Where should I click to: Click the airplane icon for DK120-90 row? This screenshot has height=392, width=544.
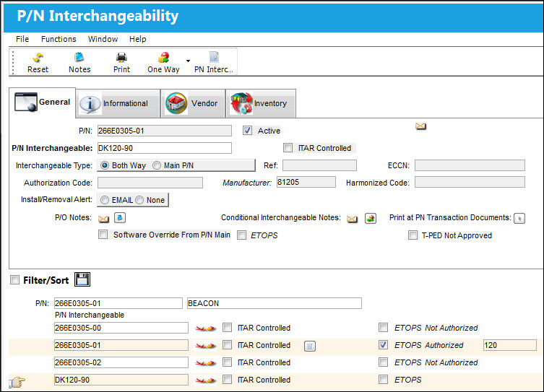tap(205, 380)
